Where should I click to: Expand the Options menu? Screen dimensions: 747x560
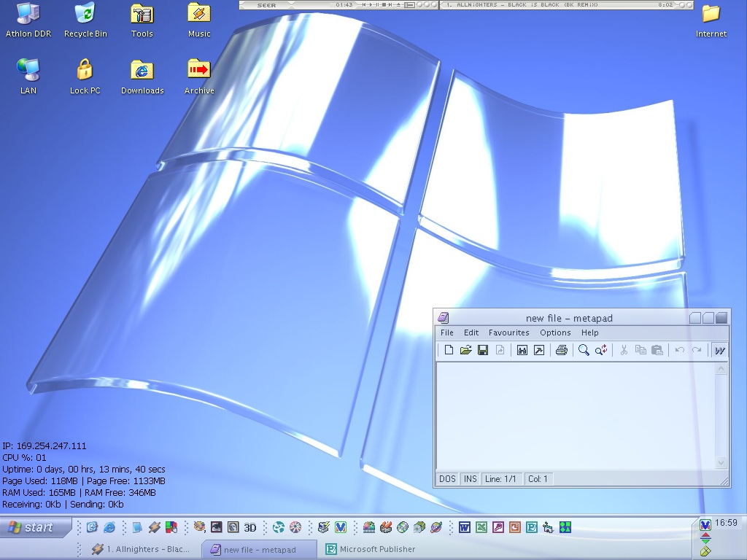click(x=555, y=332)
